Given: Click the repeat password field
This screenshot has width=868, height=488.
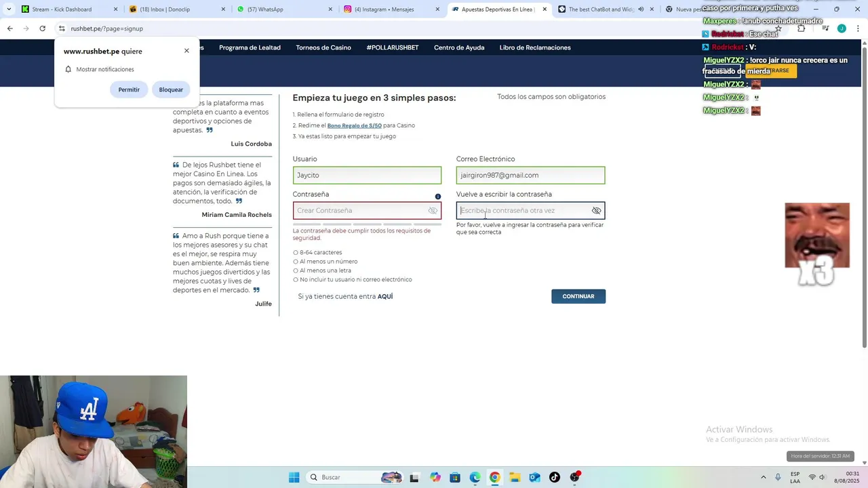Looking at the screenshot, I should pos(530,210).
